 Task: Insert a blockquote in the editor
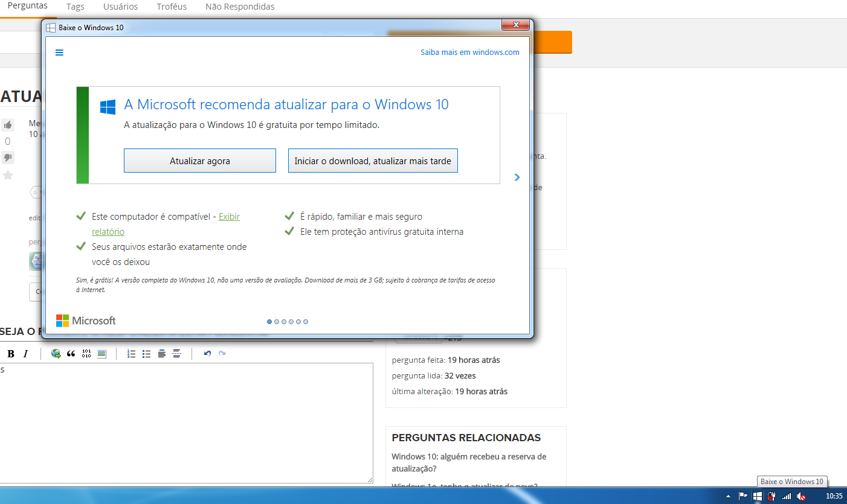click(71, 354)
